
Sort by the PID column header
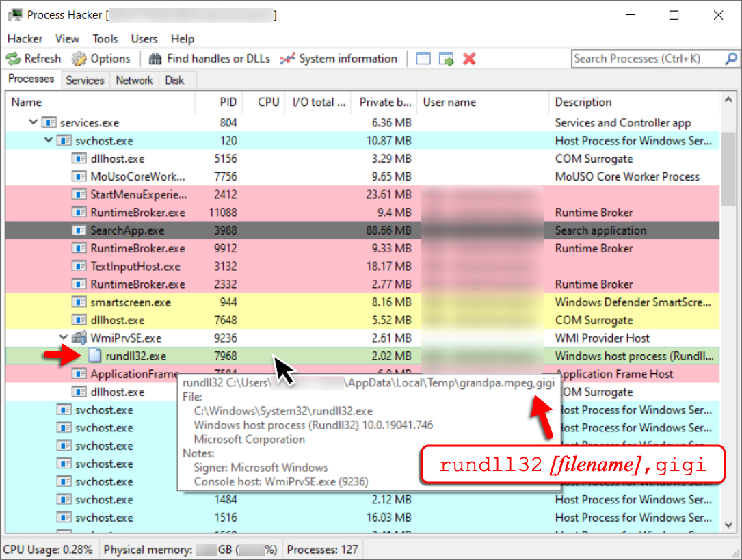219,102
